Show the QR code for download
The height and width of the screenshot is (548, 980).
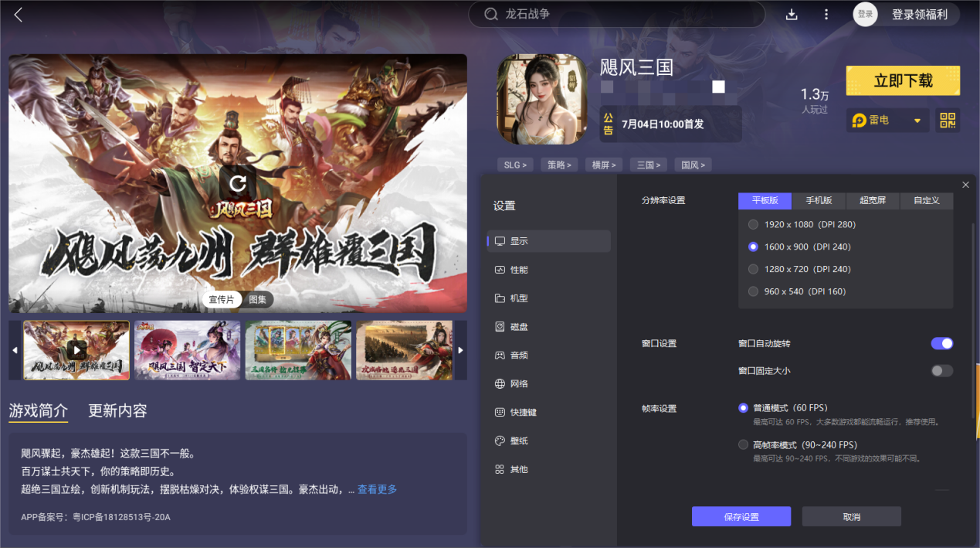[x=947, y=120]
